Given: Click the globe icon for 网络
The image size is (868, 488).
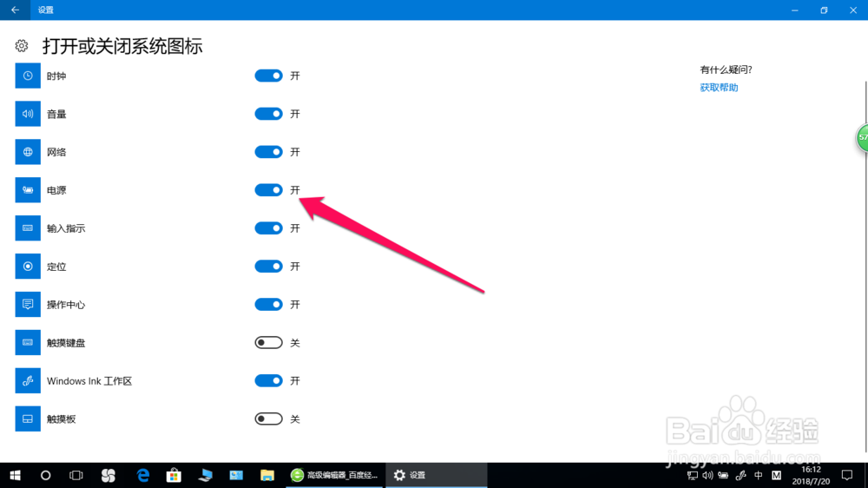Looking at the screenshot, I should 28,152.
